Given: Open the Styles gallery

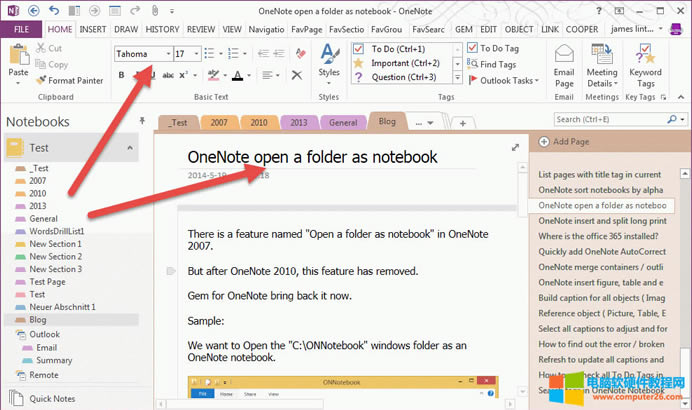Looking at the screenshot, I should pos(329,64).
